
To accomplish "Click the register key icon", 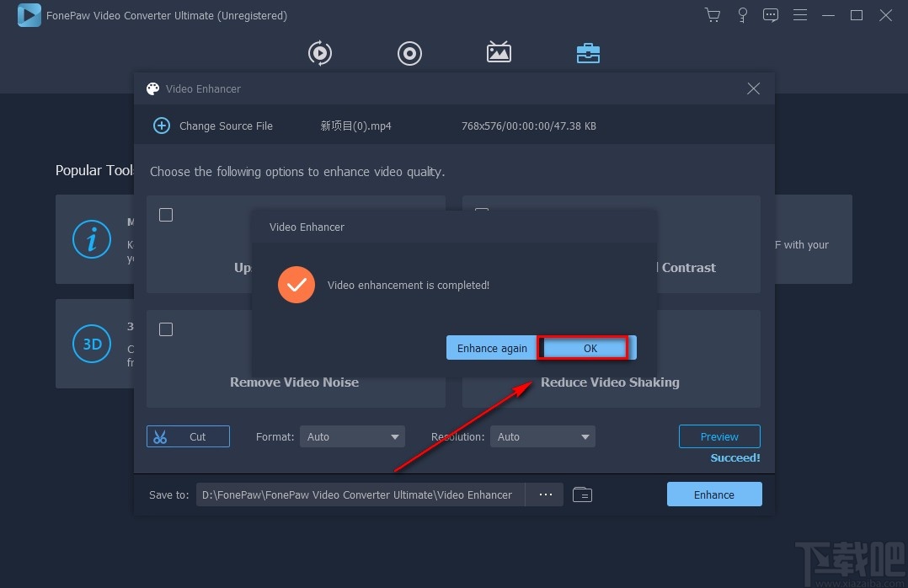I will (x=742, y=15).
